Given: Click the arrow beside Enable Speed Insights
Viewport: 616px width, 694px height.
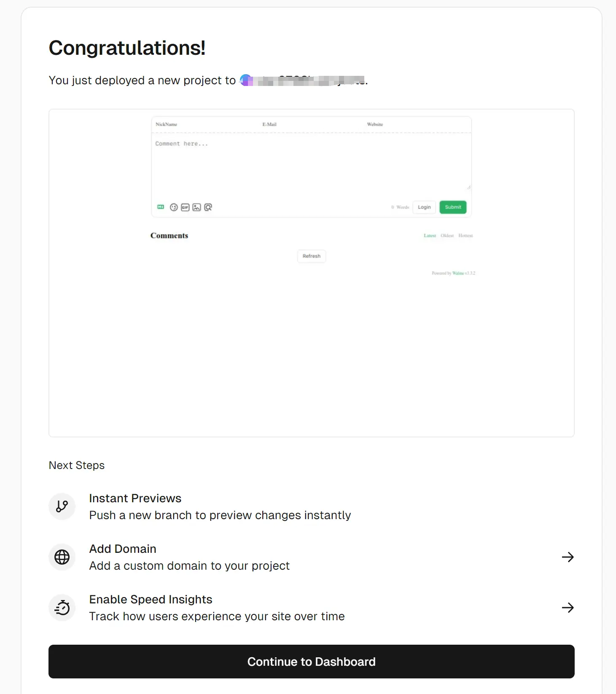Looking at the screenshot, I should tap(568, 608).
